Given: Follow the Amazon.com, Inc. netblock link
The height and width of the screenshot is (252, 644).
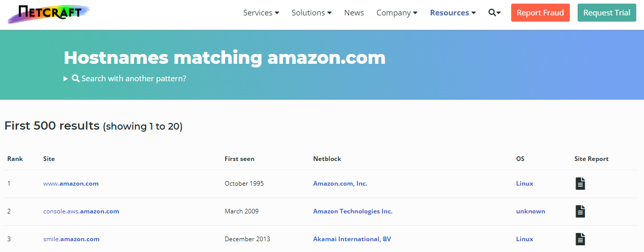Looking at the screenshot, I should click(x=340, y=184).
